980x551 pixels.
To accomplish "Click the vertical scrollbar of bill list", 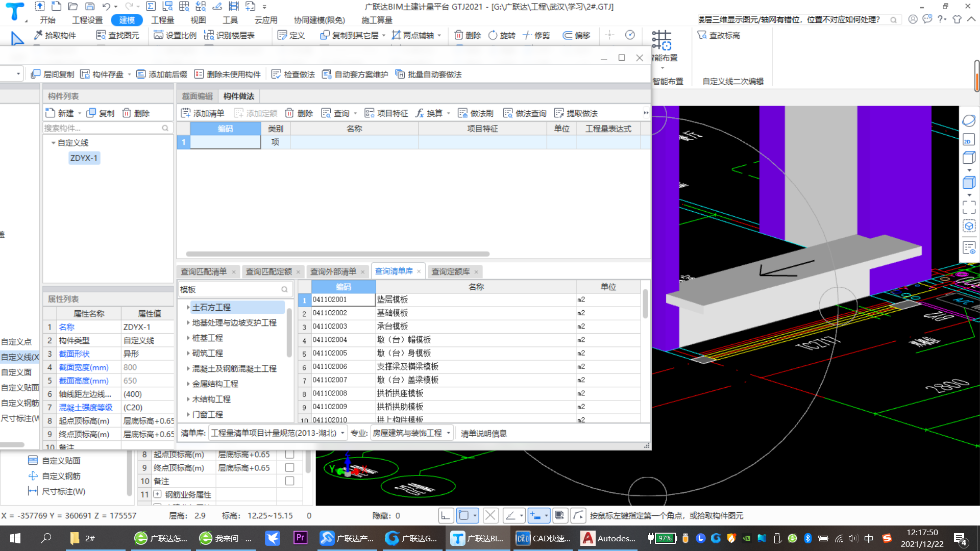I will (x=645, y=305).
